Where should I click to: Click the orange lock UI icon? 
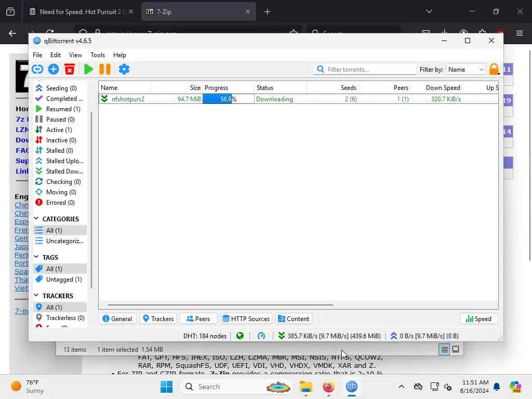(495, 69)
